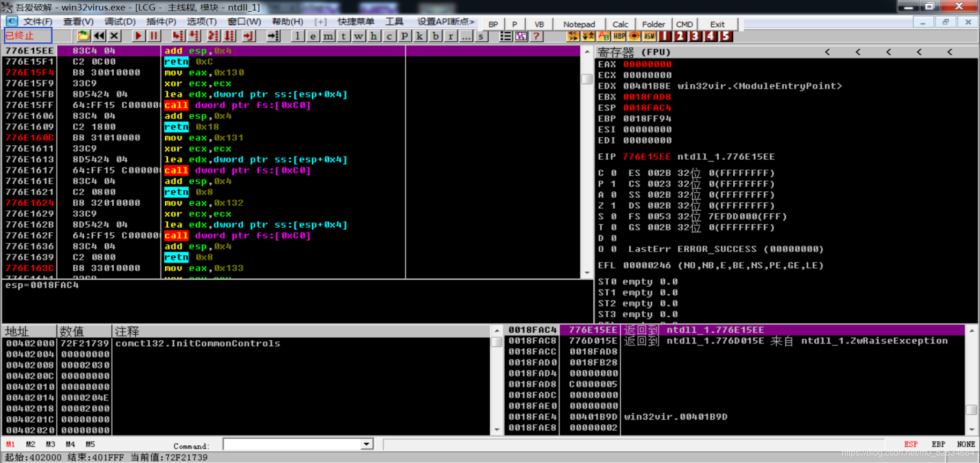The height and width of the screenshot is (463, 980).
Task: Open Threads window with 't' button
Action: (344, 36)
